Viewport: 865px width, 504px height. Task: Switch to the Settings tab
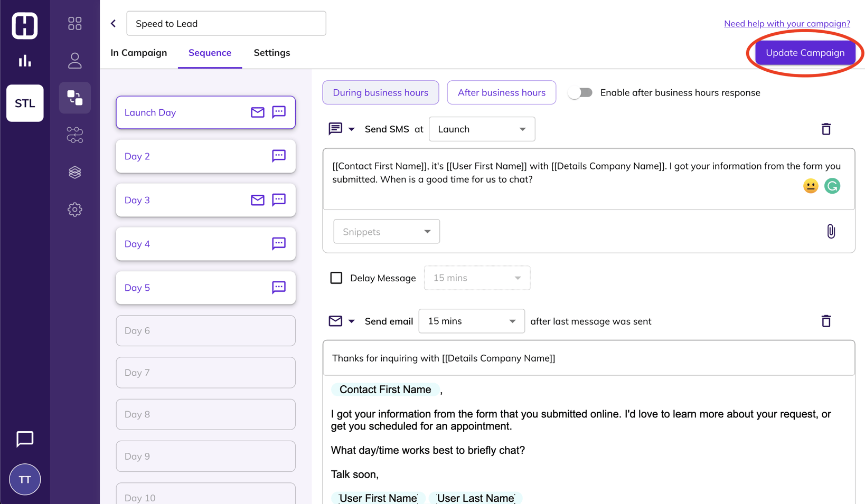(271, 53)
